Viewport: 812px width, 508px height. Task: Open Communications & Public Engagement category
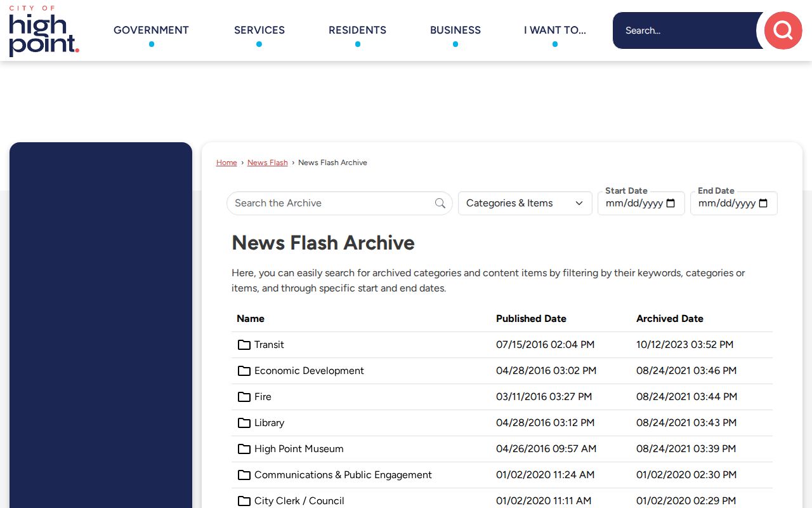coord(343,475)
